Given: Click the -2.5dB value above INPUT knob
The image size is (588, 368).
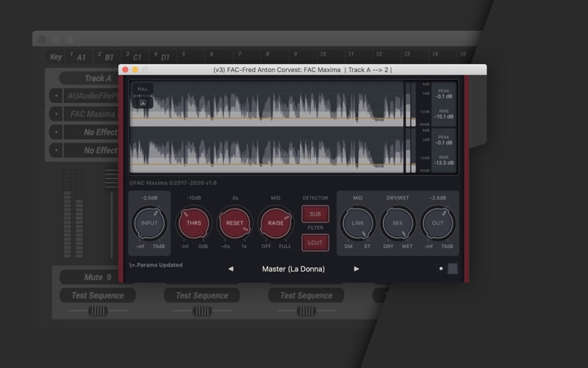Looking at the screenshot, I should pos(149,198).
